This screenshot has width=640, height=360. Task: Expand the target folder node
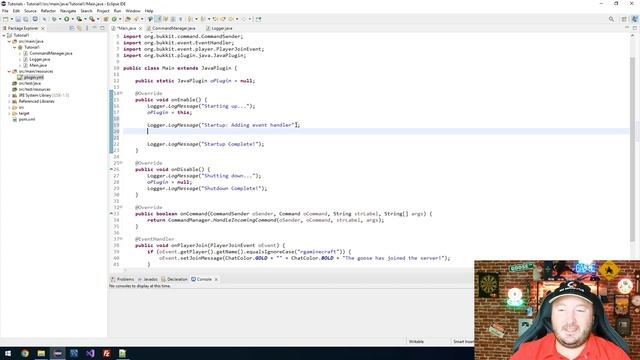(x=9, y=113)
